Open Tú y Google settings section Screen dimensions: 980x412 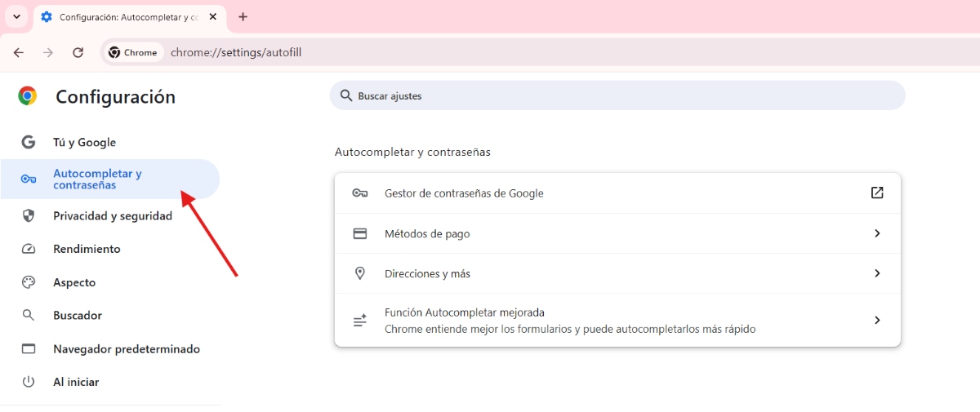[x=110, y=142]
